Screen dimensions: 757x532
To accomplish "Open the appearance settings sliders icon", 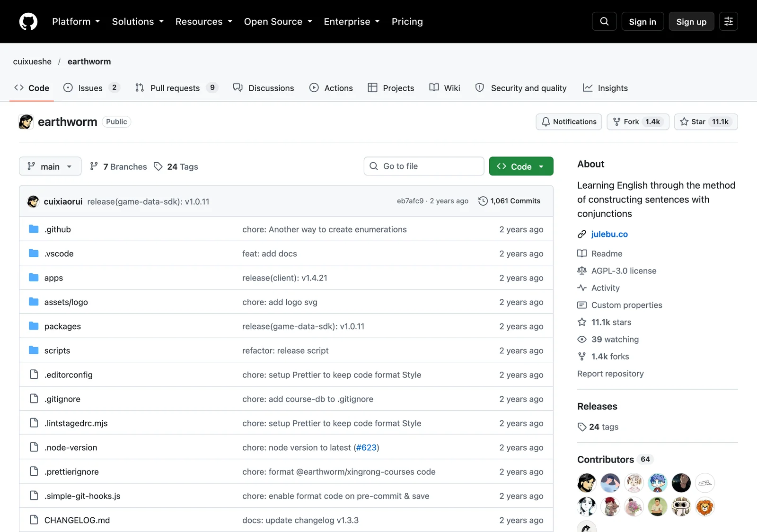I will (x=729, y=21).
